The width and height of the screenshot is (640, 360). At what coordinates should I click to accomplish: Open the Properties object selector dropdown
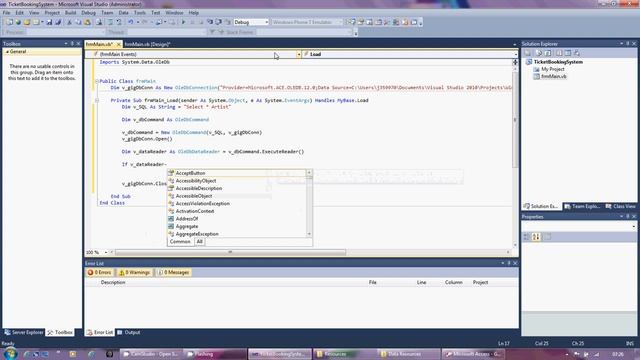[x=633, y=226]
